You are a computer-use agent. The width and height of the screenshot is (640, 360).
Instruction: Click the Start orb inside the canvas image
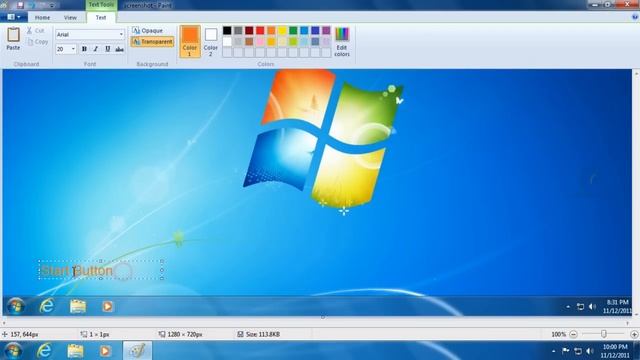pyautogui.click(x=16, y=306)
